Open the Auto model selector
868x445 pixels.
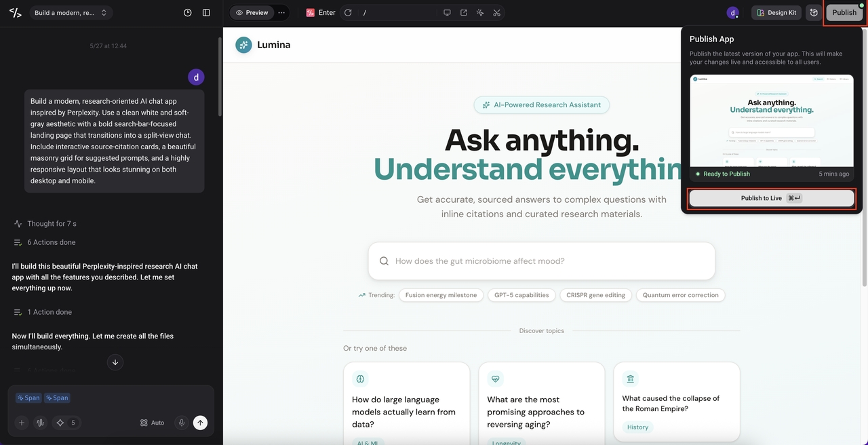pos(152,423)
